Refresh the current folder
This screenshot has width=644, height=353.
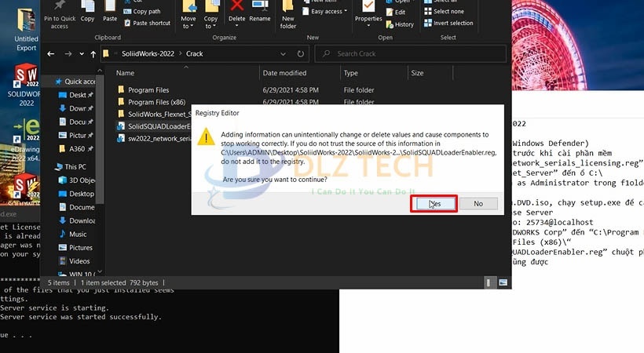(x=301, y=54)
